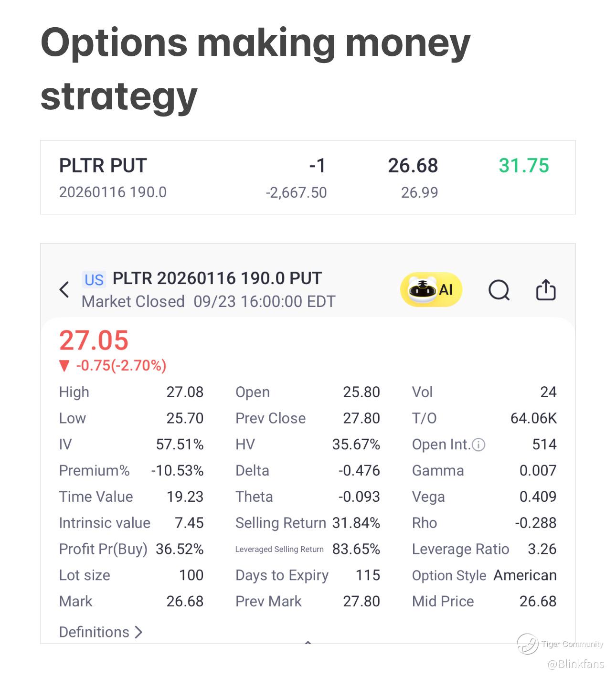This screenshot has height=678, width=616.
Task: Click the Option Style American field
Action: 484,575
